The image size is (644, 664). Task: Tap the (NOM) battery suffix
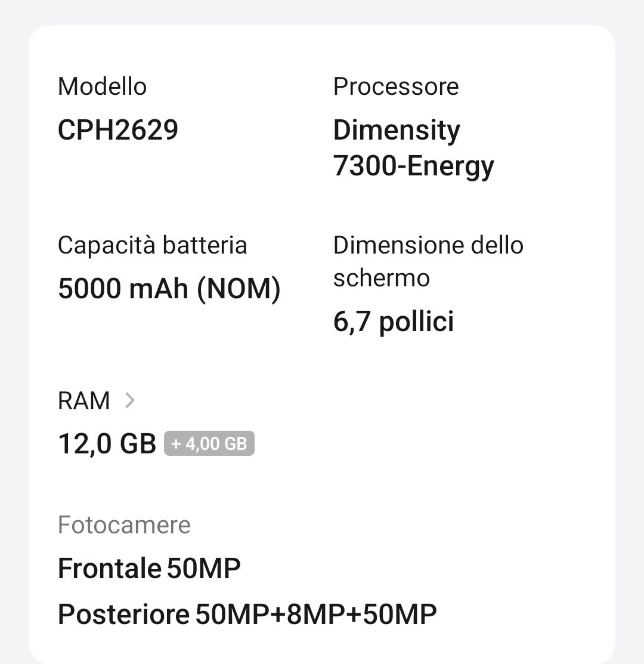(x=239, y=289)
